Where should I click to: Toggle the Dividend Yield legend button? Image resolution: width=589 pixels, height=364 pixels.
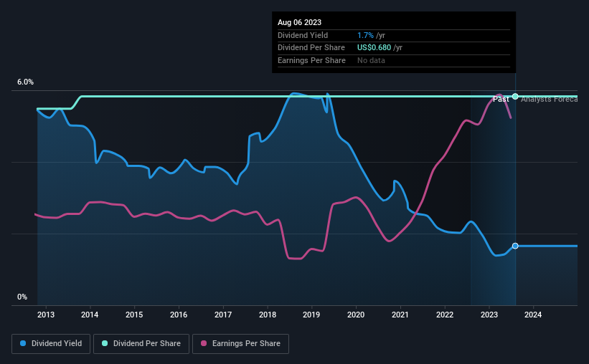coord(51,344)
